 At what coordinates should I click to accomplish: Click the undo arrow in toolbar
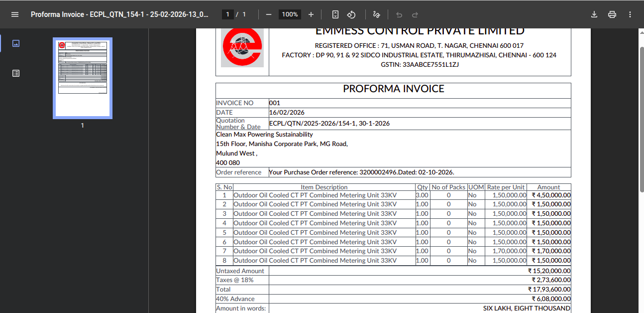coord(399,14)
